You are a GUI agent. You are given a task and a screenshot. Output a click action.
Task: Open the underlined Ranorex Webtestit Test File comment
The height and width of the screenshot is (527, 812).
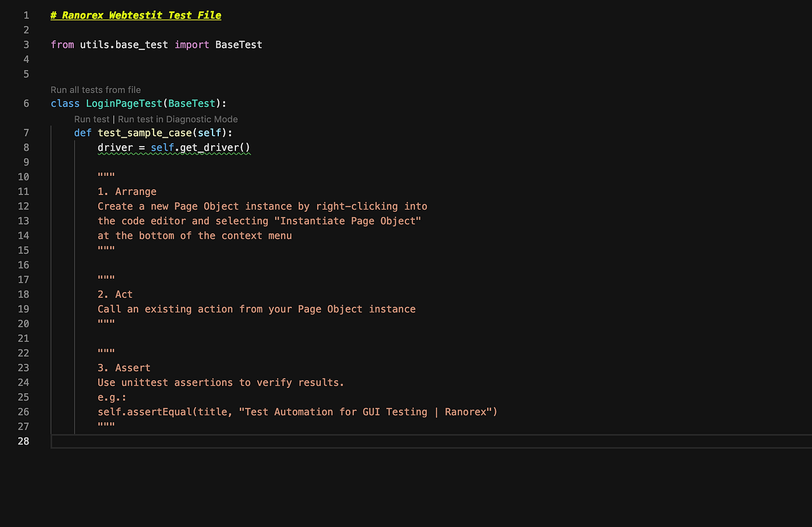(135, 15)
